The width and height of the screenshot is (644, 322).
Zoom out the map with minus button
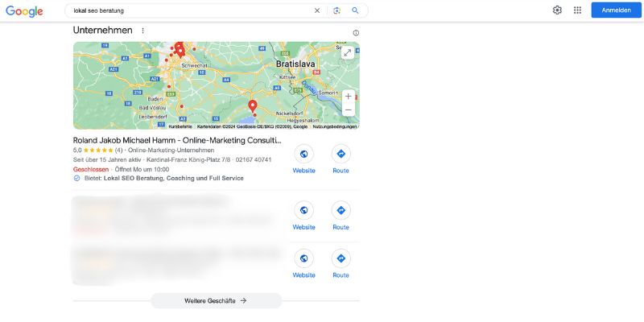[349, 110]
